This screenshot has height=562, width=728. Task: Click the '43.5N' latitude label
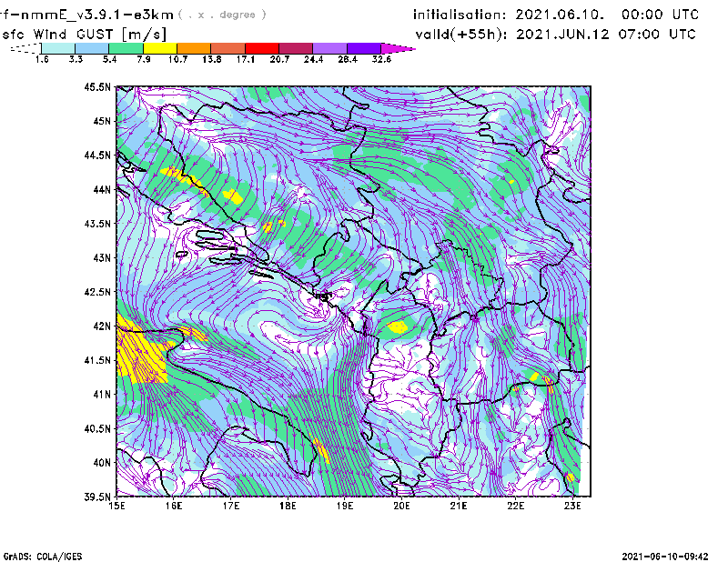97,223
